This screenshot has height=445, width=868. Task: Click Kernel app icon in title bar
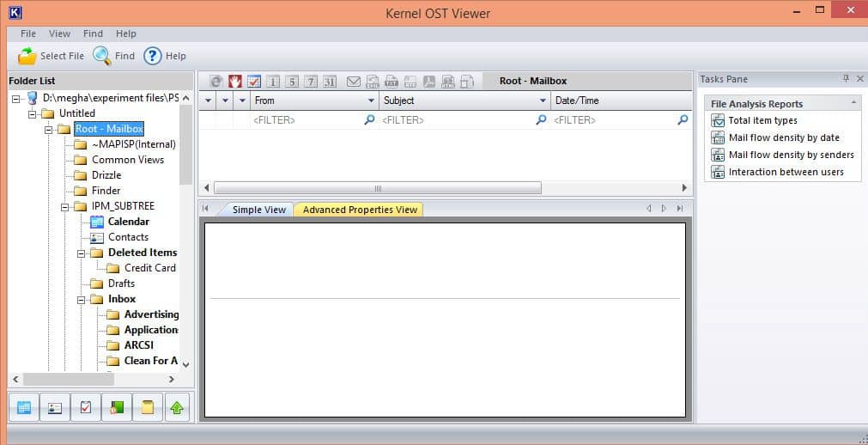(x=15, y=12)
